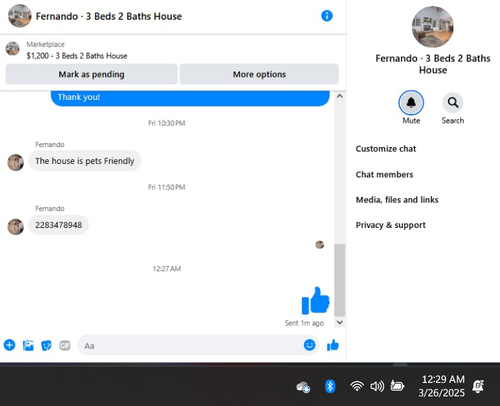Open conversation information via the blue info icon
The width and height of the screenshot is (500, 406).
[327, 16]
